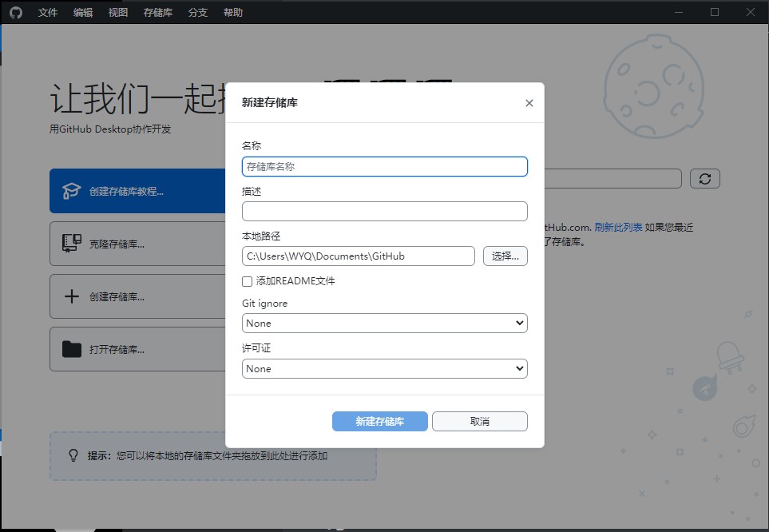The width and height of the screenshot is (769, 532).
Task: Click into the 描述 description field
Action: [384, 212]
